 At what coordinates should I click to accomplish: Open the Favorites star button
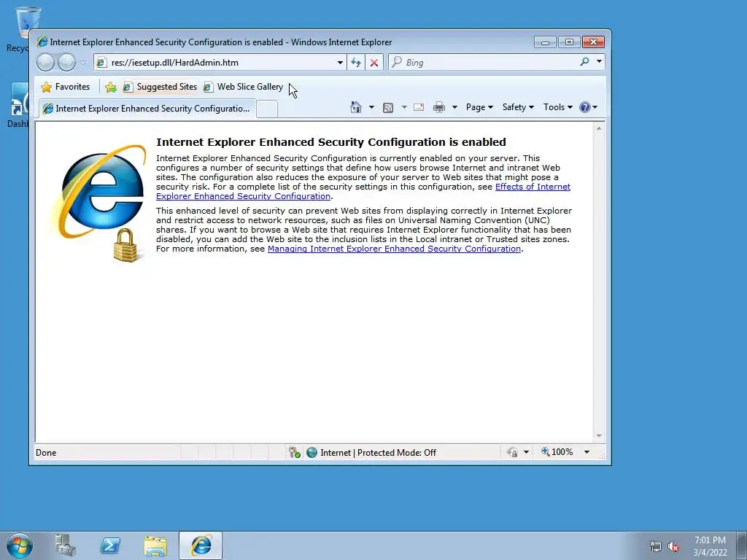(x=65, y=87)
